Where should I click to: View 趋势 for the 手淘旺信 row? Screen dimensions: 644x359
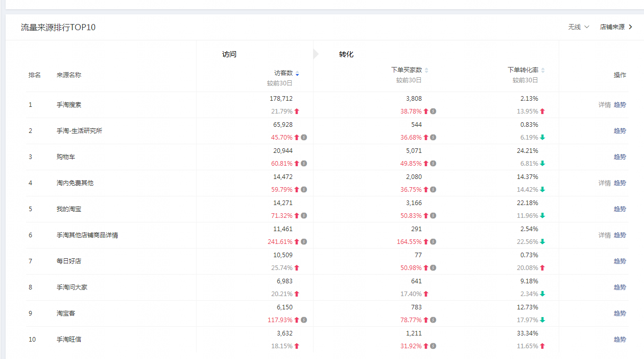619,340
